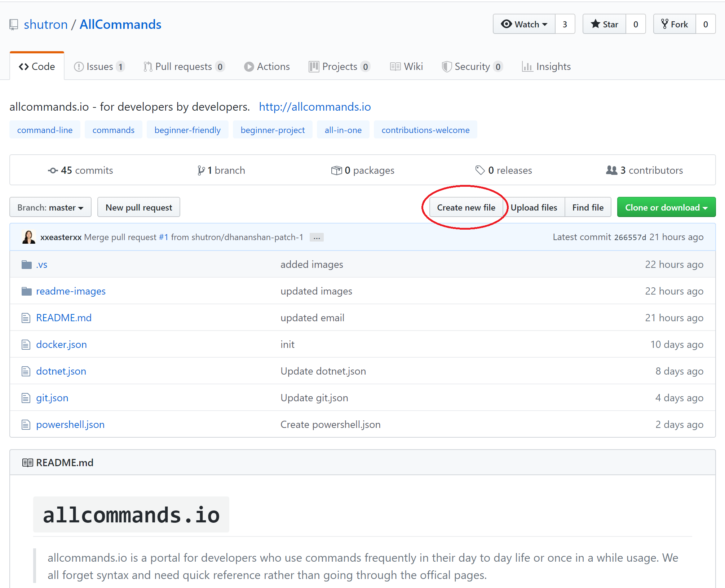Viewport: 725px width, 588px height.
Task: Click the repository book icon beside shutron
Action: pos(14,25)
